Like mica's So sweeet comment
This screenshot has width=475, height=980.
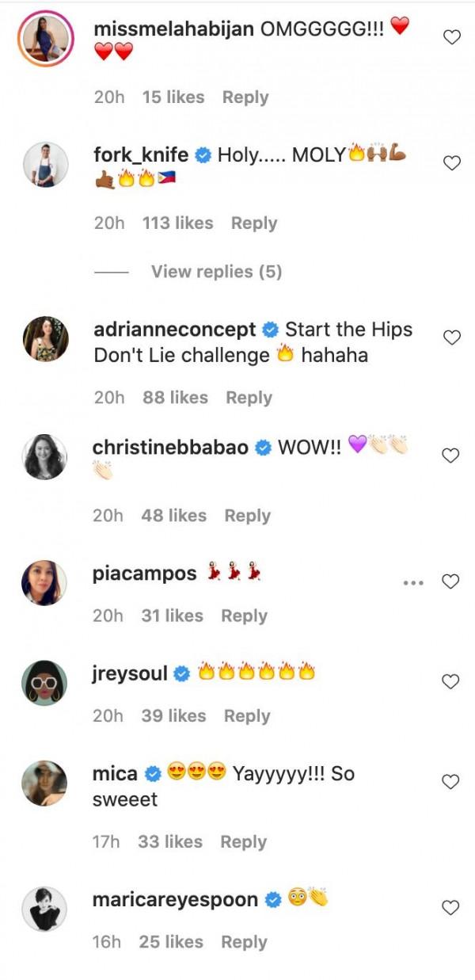coord(451,782)
